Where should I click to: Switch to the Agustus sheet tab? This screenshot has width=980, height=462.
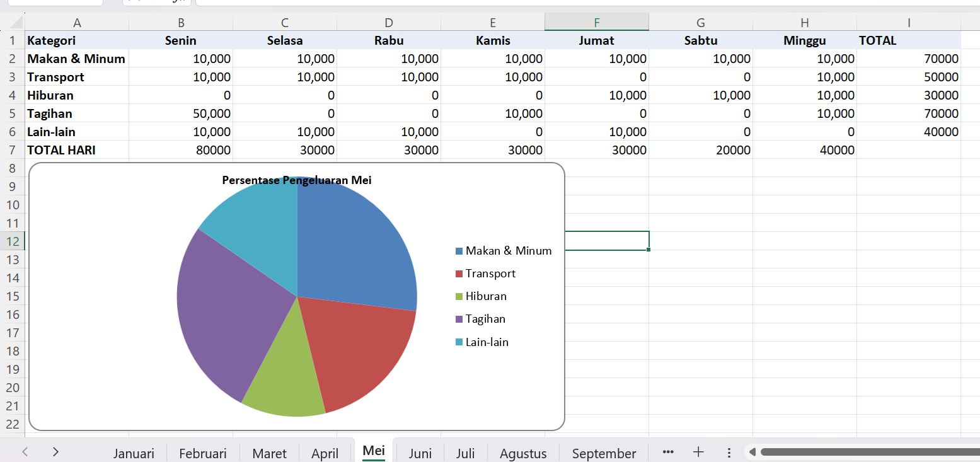pos(522,452)
